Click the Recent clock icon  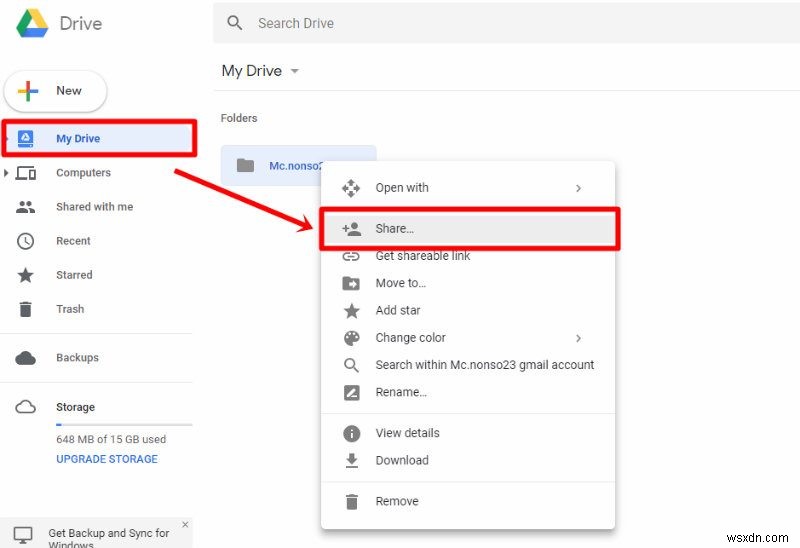(26, 241)
